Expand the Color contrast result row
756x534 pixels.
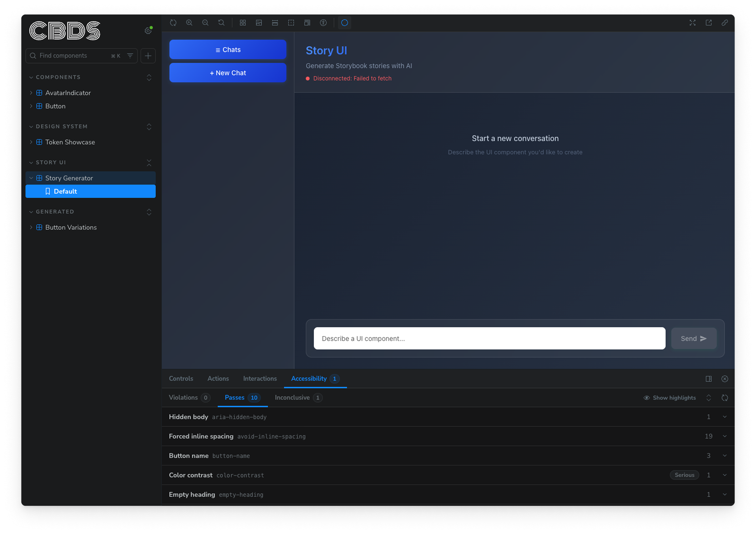725,475
